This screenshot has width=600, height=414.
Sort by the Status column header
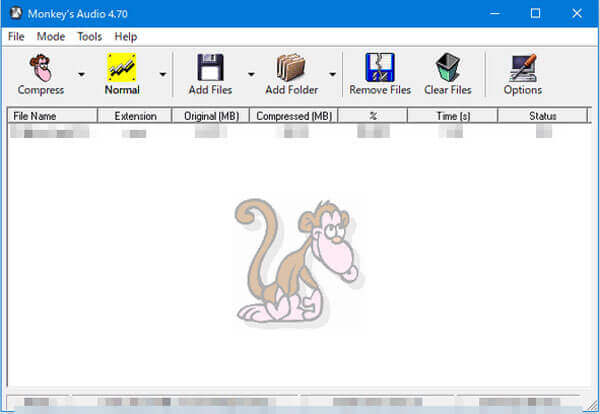point(543,116)
